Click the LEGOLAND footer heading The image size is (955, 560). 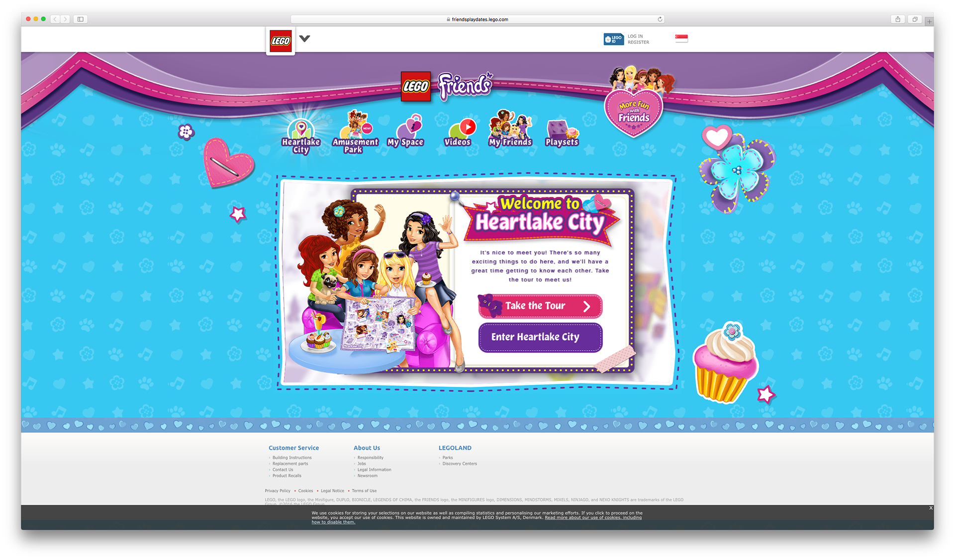[455, 448]
